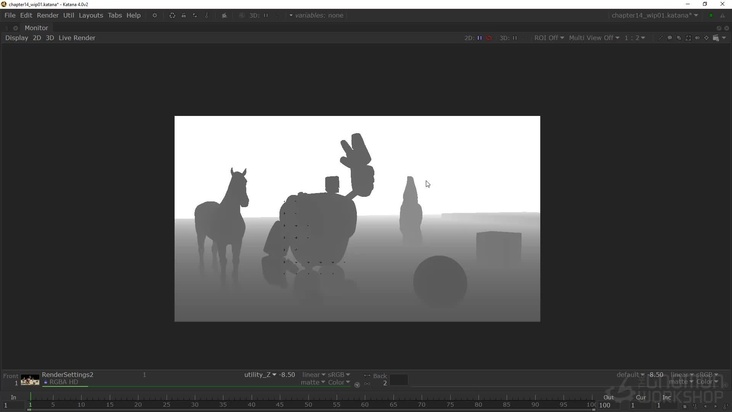Open the Display menu in Monitor
The image size is (732, 412).
(x=16, y=38)
